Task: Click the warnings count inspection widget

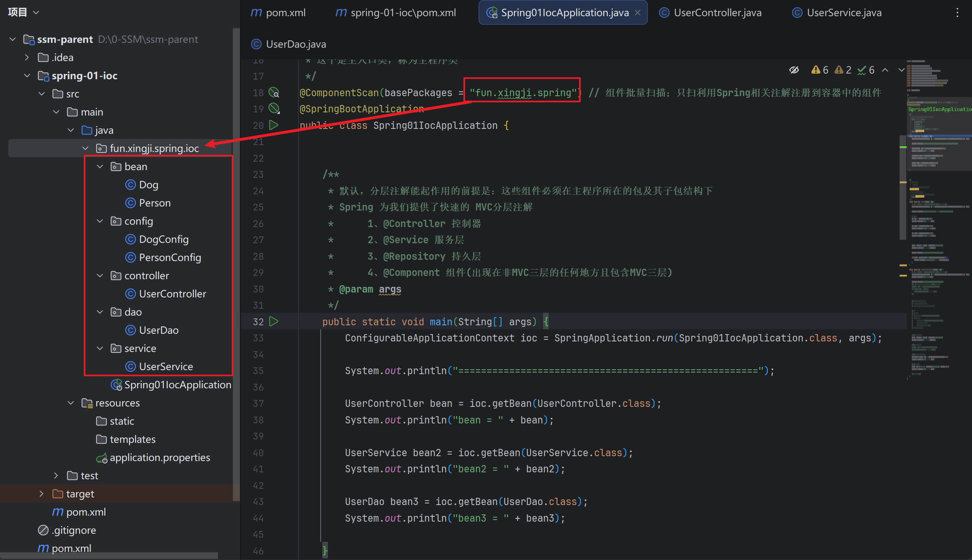Action: click(x=820, y=70)
